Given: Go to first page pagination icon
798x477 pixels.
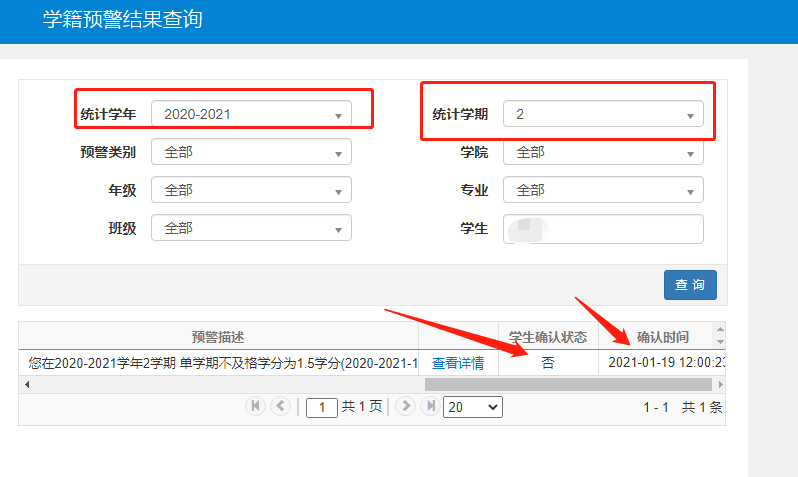Looking at the screenshot, I should click(x=255, y=406).
